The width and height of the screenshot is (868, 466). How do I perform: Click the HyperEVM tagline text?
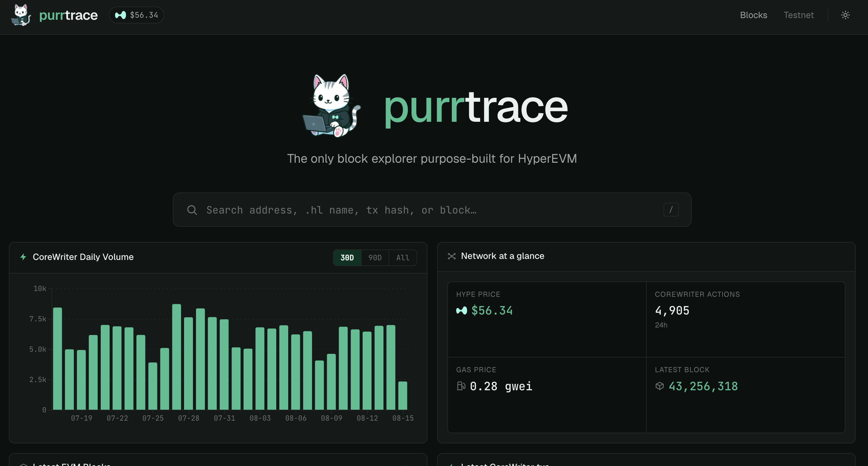(x=432, y=159)
